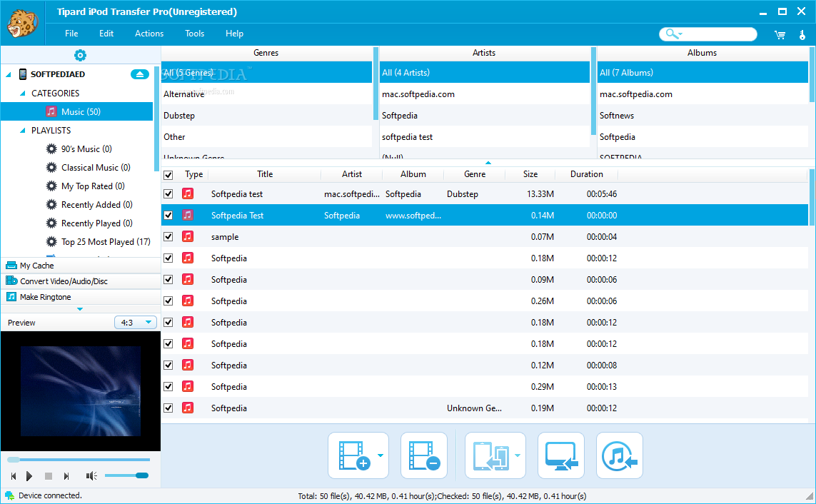Open the Help menu
Image resolution: width=816 pixels, height=504 pixels.
point(234,34)
